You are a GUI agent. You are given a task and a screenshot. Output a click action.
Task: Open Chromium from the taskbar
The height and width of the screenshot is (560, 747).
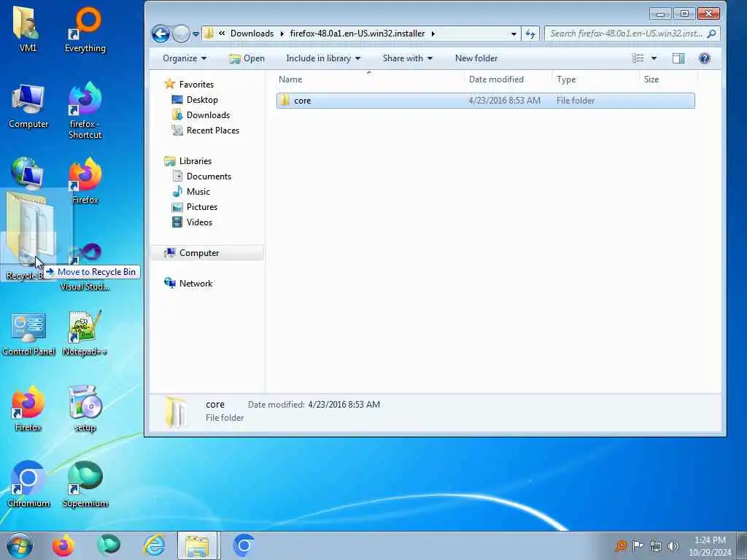(x=244, y=545)
